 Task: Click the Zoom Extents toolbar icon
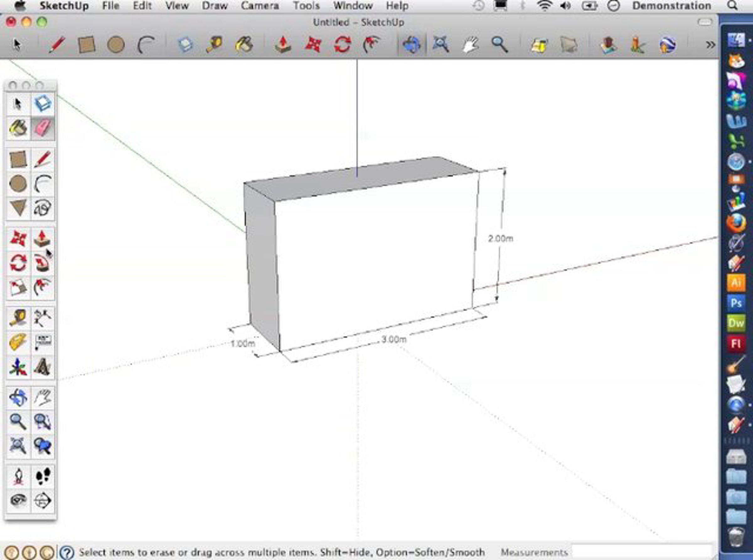tap(441, 45)
